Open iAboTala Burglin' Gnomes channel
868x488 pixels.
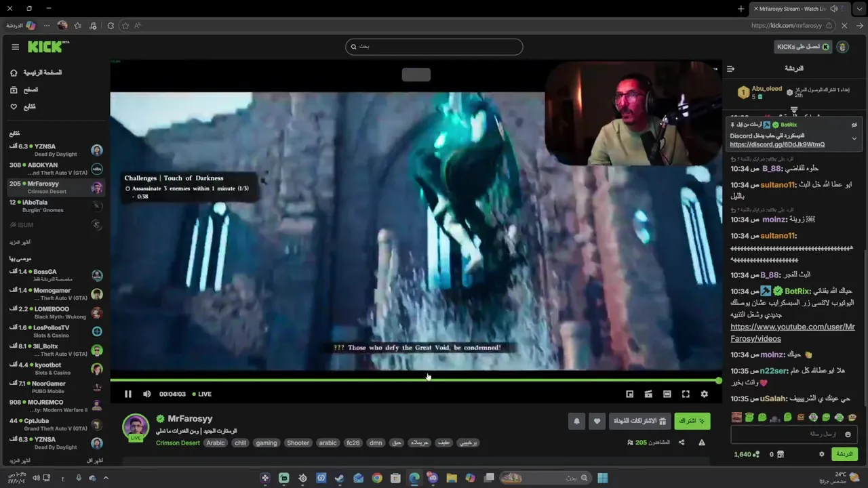tap(56, 205)
